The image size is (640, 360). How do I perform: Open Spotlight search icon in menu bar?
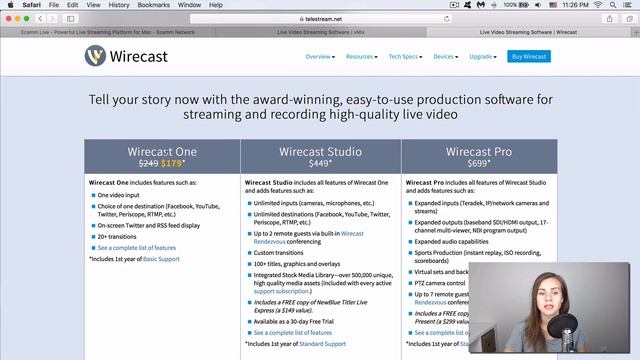[x=613, y=5]
